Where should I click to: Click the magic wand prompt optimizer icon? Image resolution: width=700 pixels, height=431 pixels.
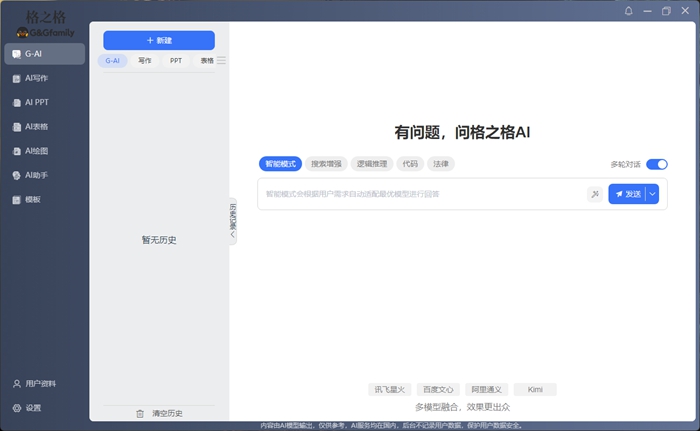[x=594, y=194]
